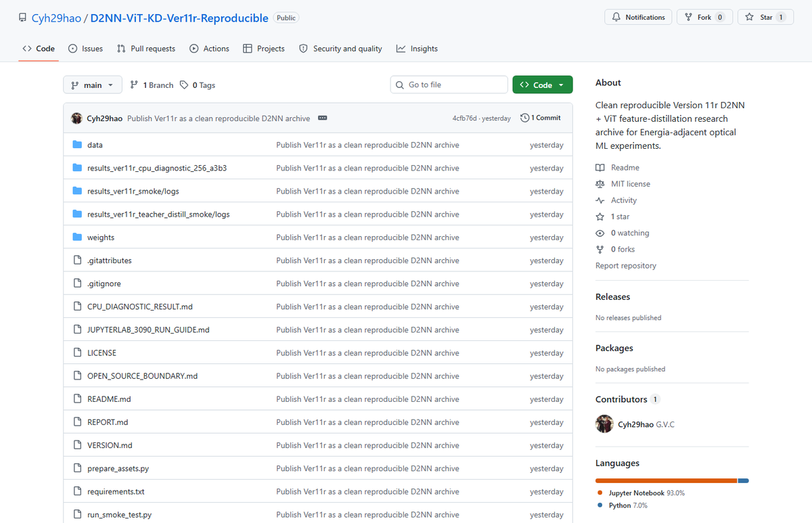812x523 pixels.
Task: Click the file icon beside .gitignore
Action: [77, 283]
